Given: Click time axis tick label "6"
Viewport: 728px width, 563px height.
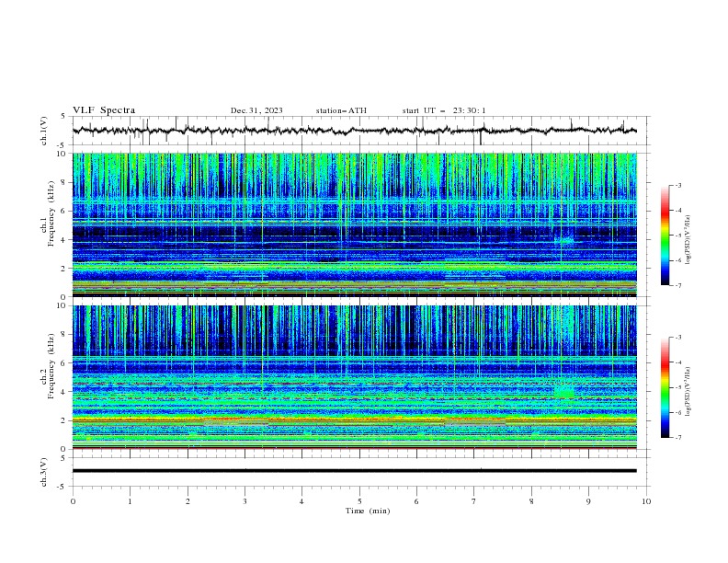Looking at the screenshot, I should pyautogui.click(x=416, y=501).
